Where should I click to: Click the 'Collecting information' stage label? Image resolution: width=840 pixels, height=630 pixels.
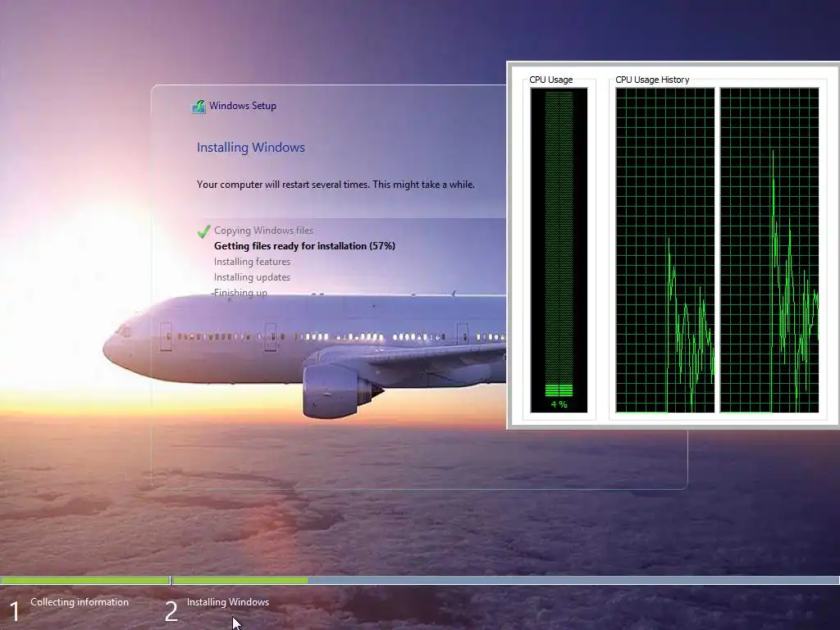click(x=80, y=602)
